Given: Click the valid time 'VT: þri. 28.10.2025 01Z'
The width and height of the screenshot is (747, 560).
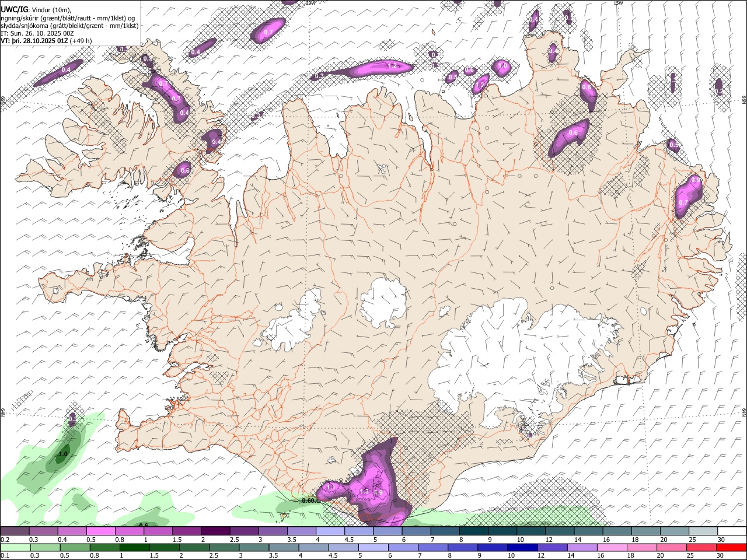Looking at the screenshot, I should pyautogui.click(x=34, y=41).
